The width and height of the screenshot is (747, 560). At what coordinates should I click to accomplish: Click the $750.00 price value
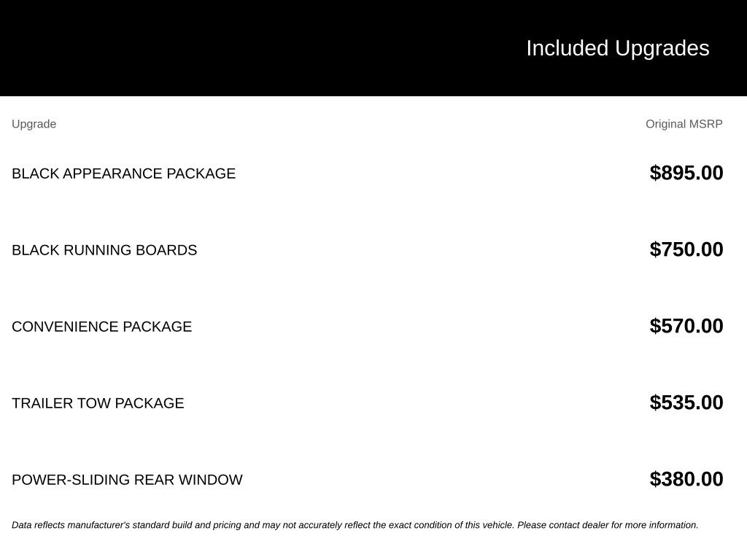click(686, 249)
